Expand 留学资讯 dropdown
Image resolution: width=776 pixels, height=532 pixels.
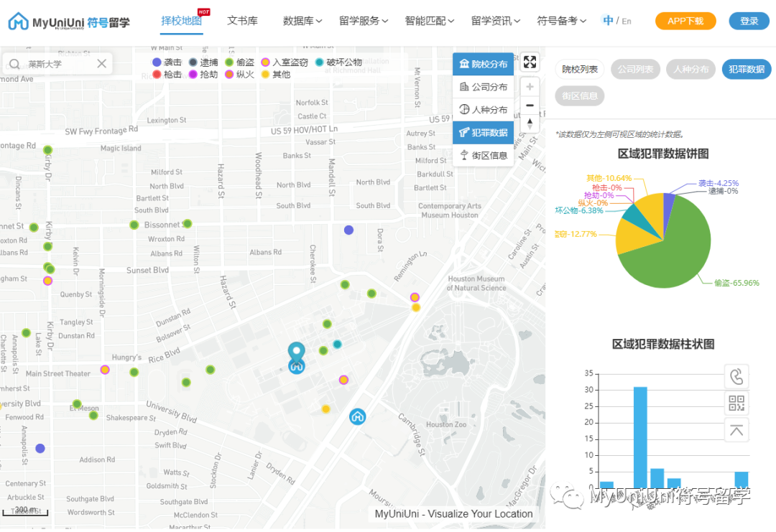495,21
